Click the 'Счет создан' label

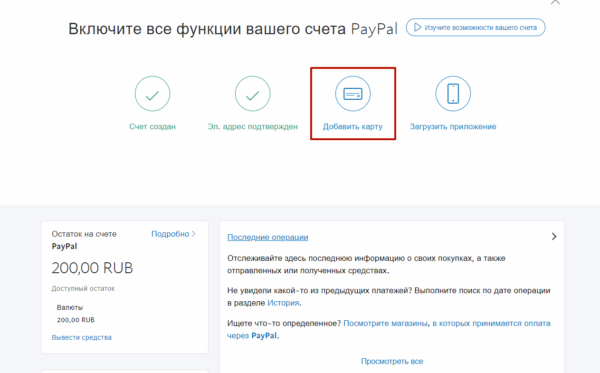tap(152, 127)
